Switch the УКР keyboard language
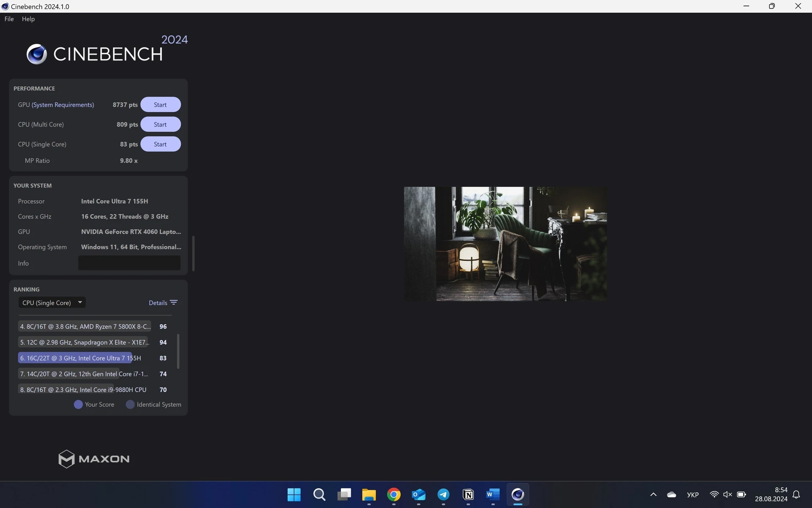Viewport: 812px width, 508px height. (x=693, y=494)
